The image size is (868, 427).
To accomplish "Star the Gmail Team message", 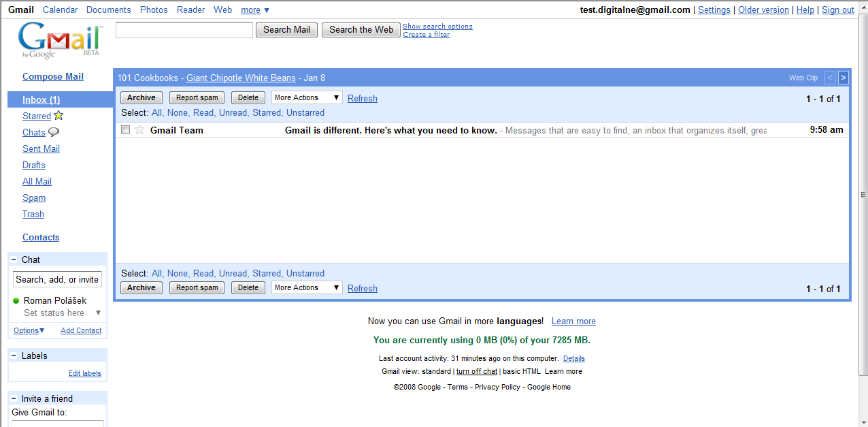I will (139, 130).
